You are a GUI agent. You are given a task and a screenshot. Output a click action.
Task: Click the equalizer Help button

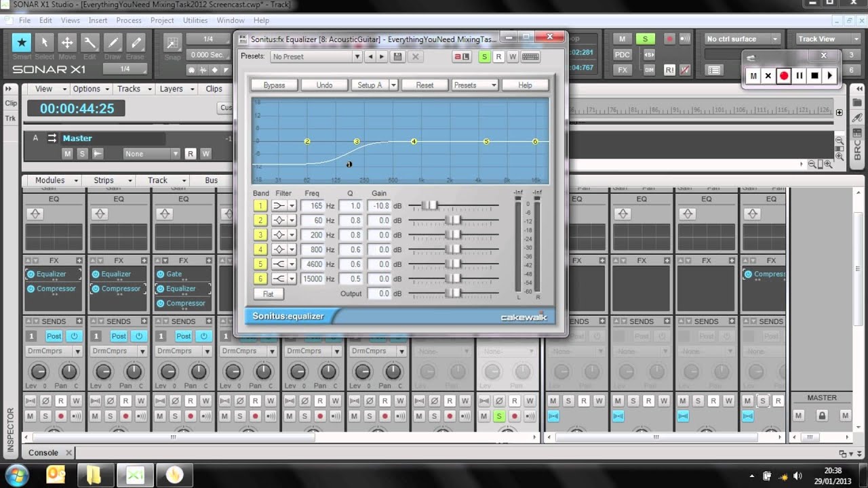(525, 85)
